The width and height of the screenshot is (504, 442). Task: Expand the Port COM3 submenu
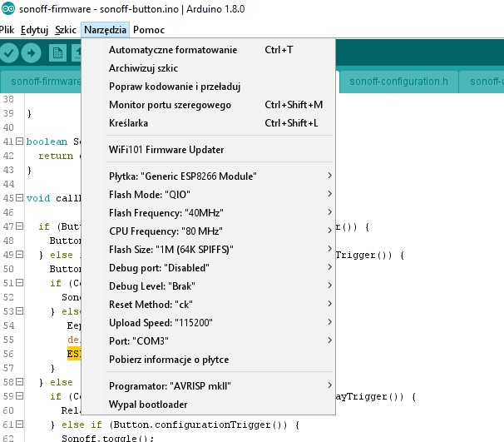pyautogui.click(x=208, y=341)
